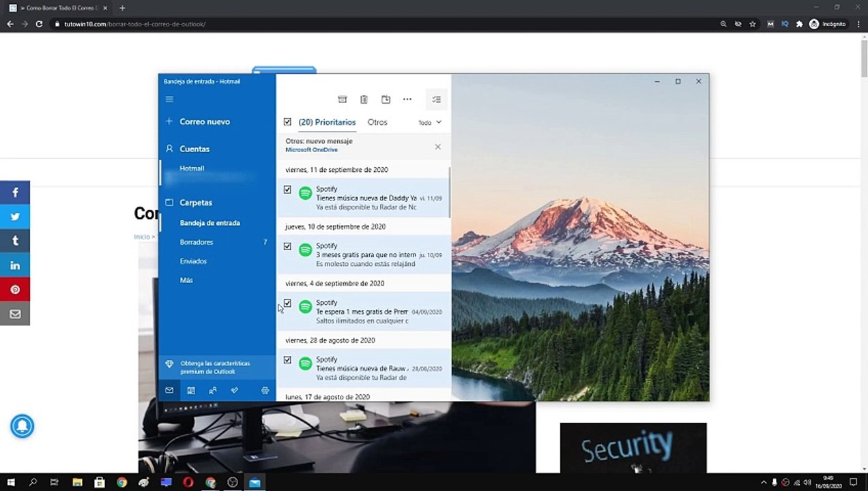Share page on Tumblr sidebar button
This screenshot has width=868, height=491.
pyautogui.click(x=15, y=241)
